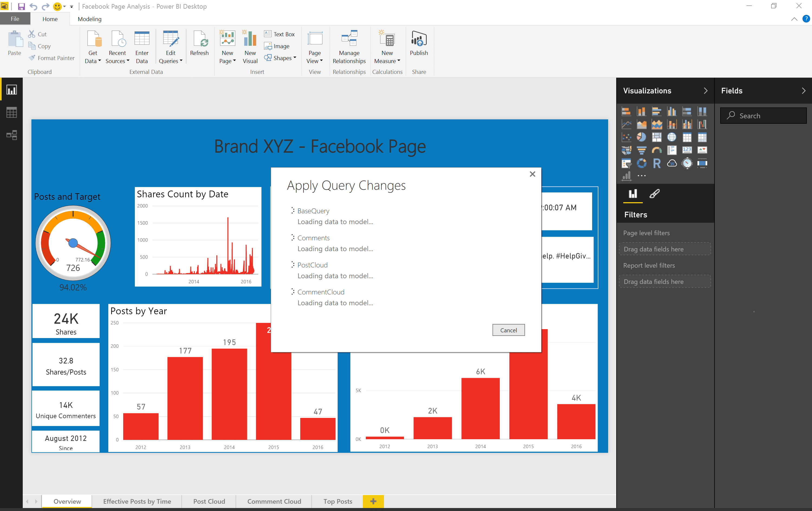Select the stacked bar chart visual
Screen dimensions: 812x511
pyautogui.click(x=626, y=111)
